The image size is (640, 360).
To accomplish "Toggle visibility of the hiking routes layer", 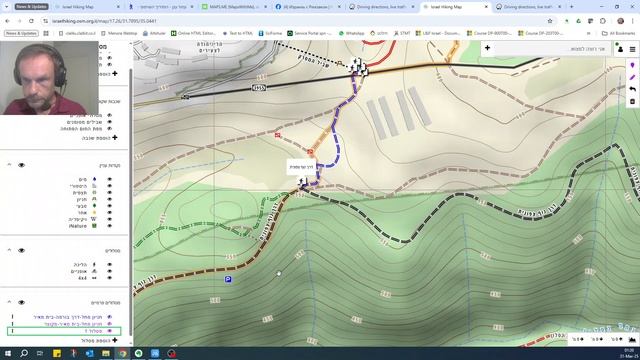I will click(x=109, y=264).
